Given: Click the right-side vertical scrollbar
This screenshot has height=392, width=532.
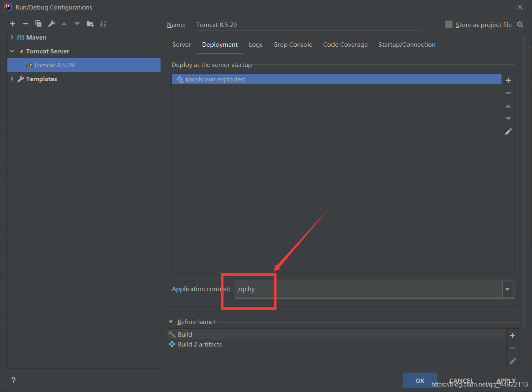Looking at the screenshot, I should (524, 182).
